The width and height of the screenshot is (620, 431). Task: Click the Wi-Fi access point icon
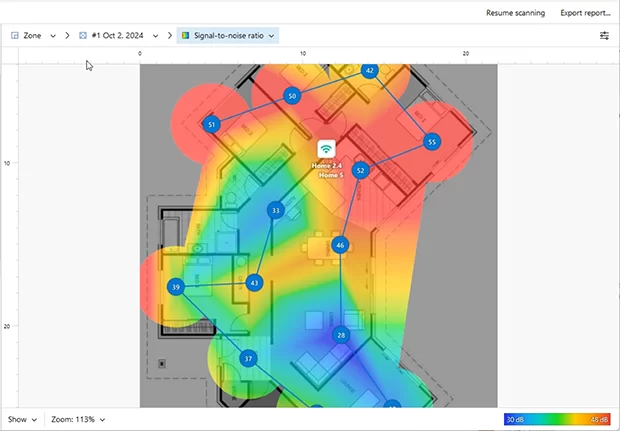326,149
